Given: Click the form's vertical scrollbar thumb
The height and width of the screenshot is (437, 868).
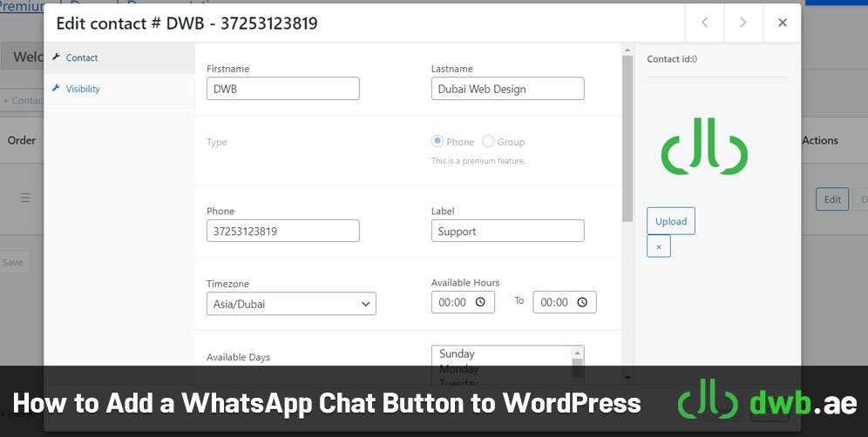Looking at the screenshot, I should coord(627,138).
